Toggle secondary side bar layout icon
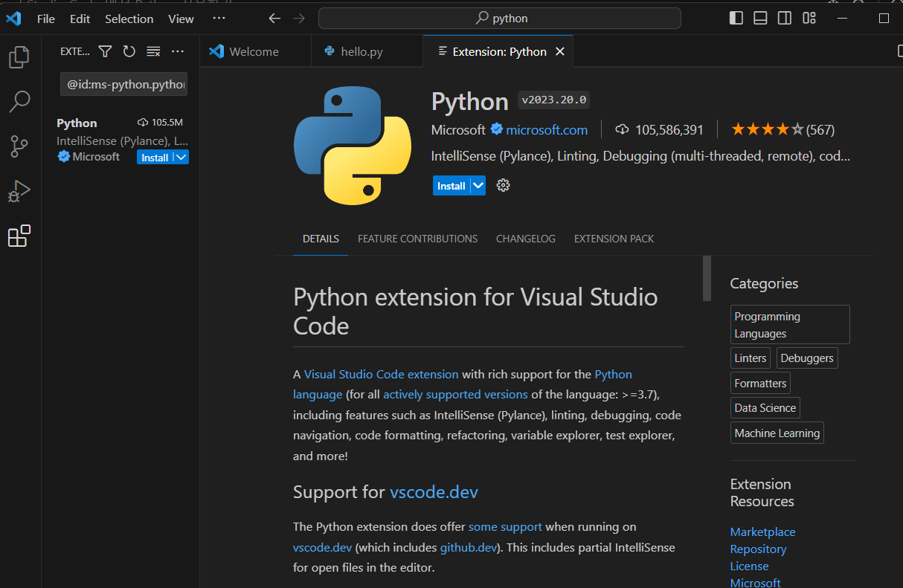Viewport: 903px width, 588px height. [785, 19]
